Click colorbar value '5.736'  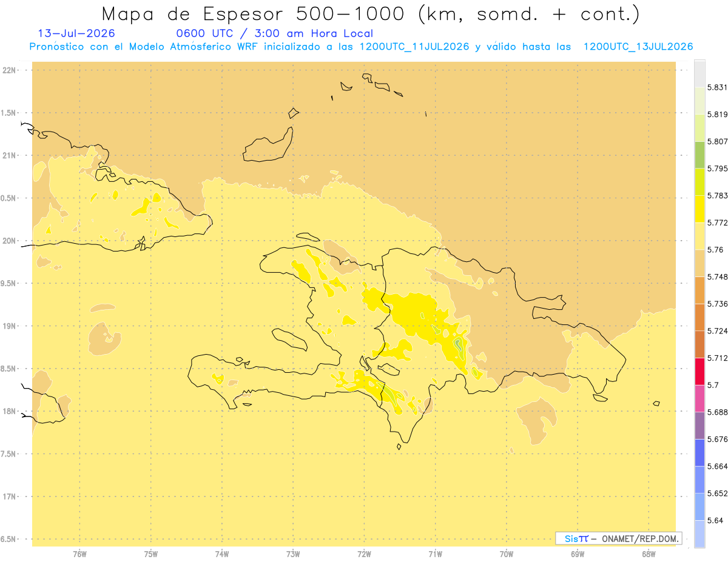click(x=717, y=304)
